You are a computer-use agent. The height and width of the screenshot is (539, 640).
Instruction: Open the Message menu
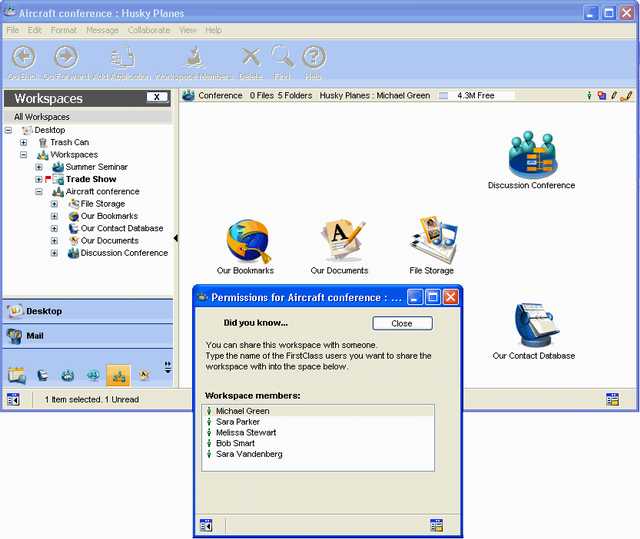[102, 31]
